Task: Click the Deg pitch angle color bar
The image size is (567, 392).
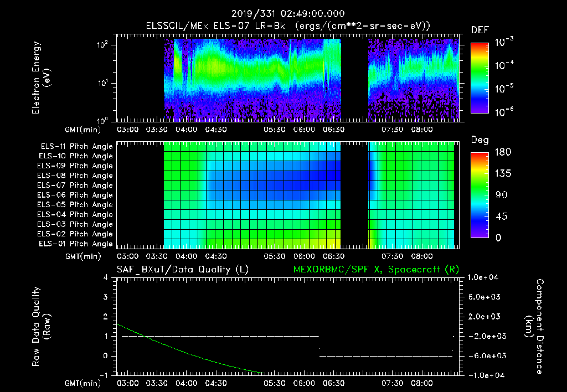Action: pyautogui.click(x=480, y=195)
